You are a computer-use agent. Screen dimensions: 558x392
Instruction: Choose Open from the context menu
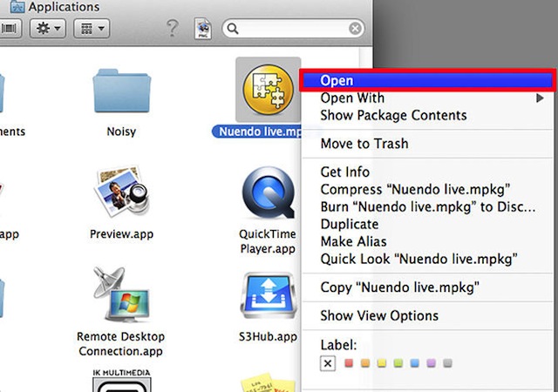pos(427,80)
